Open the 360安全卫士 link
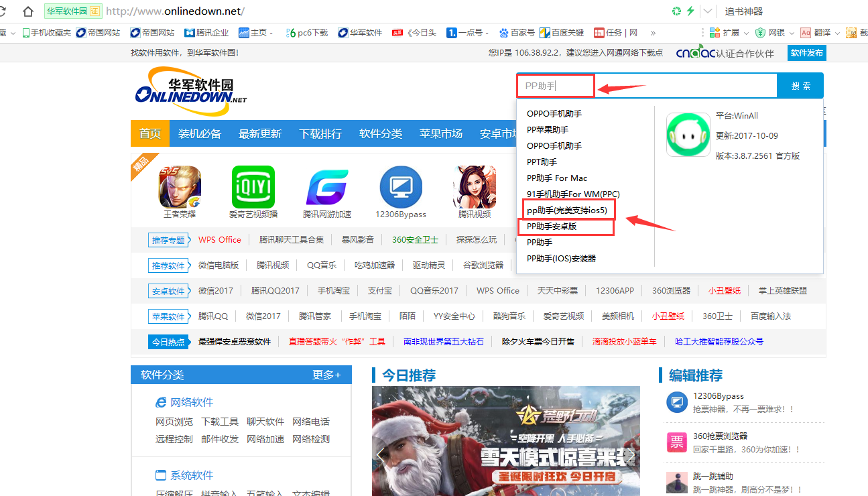868x496 pixels. (415, 239)
